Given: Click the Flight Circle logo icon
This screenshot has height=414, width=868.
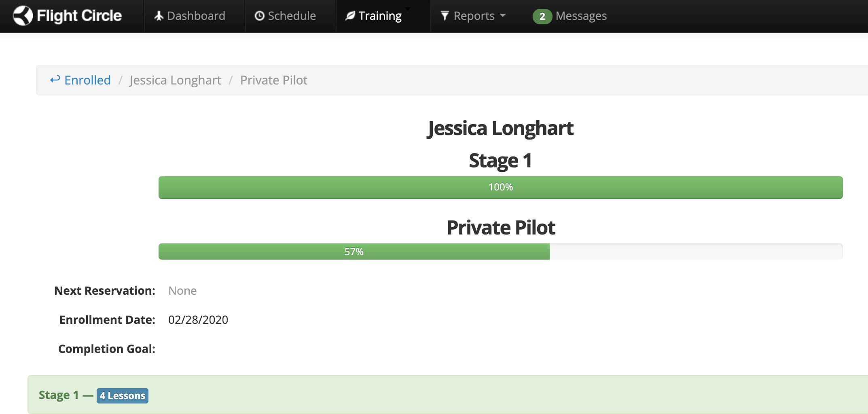Looking at the screenshot, I should tap(23, 16).
